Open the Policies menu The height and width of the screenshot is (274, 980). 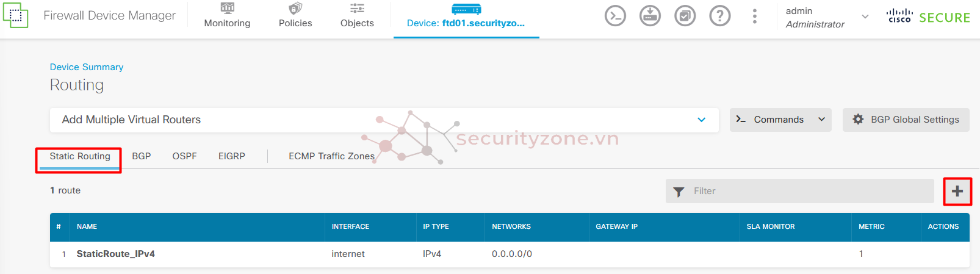point(295,16)
